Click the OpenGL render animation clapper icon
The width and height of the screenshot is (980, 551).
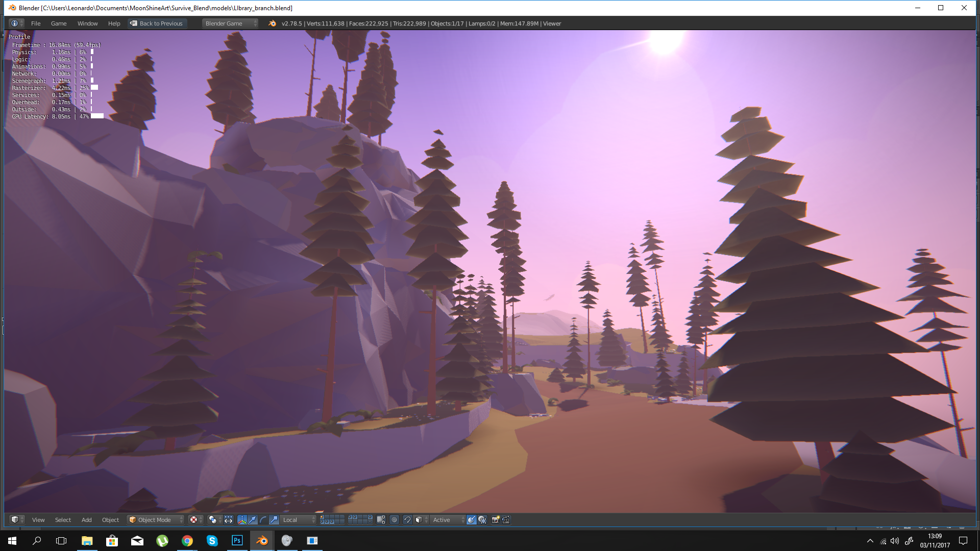click(x=506, y=520)
